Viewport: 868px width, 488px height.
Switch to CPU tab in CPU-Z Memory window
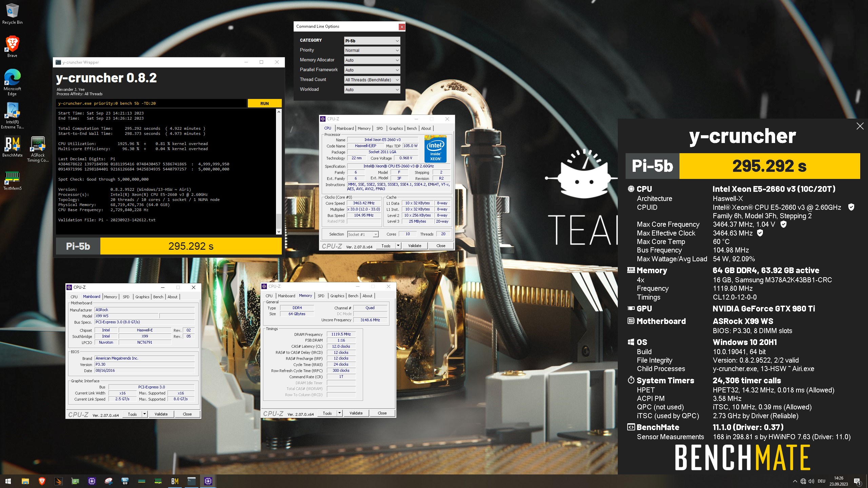click(269, 296)
